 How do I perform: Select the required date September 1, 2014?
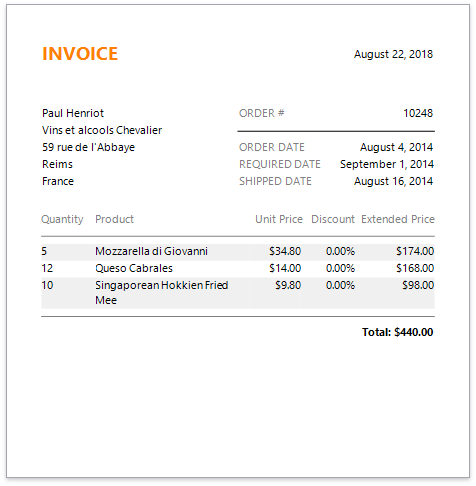[x=387, y=164]
